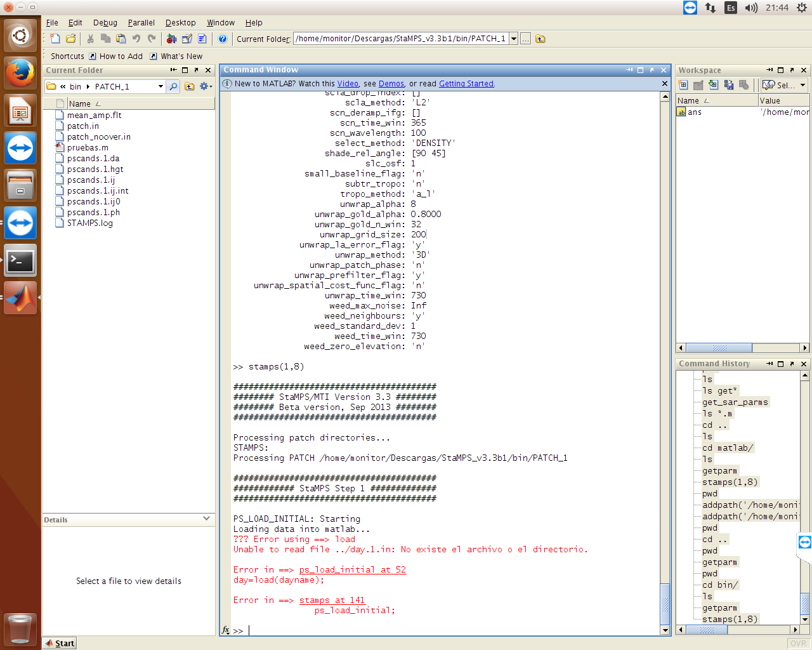Save Workspace variables icon
Image resolution: width=812 pixels, height=650 pixels.
pyautogui.click(x=728, y=84)
